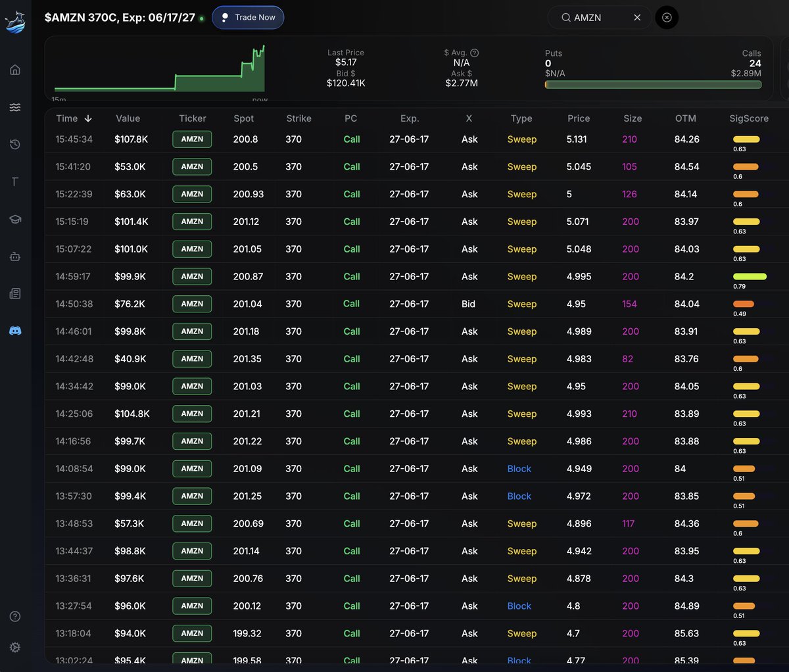Open the waves flow sidebar icon
The image size is (789, 672).
pyautogui.click(x=15, y=107)
